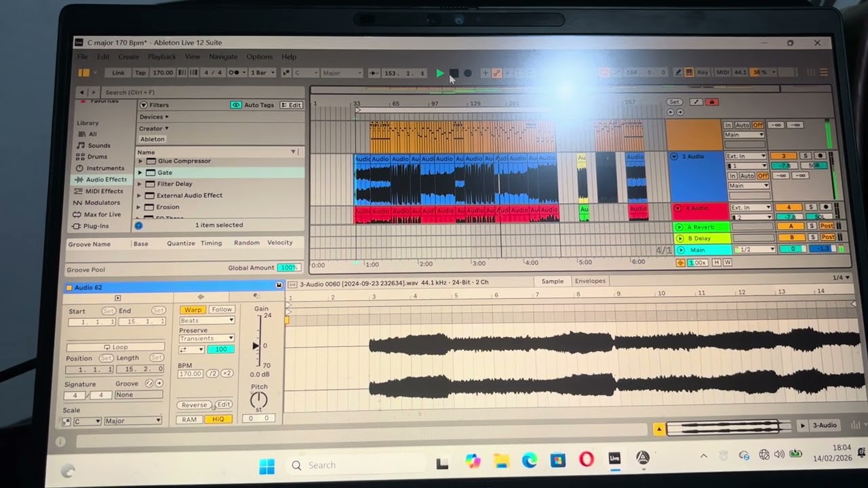Viewport: 868px width, 488px height.
Task: Toggle the clip Loop switch
Action: click(115, 346)
